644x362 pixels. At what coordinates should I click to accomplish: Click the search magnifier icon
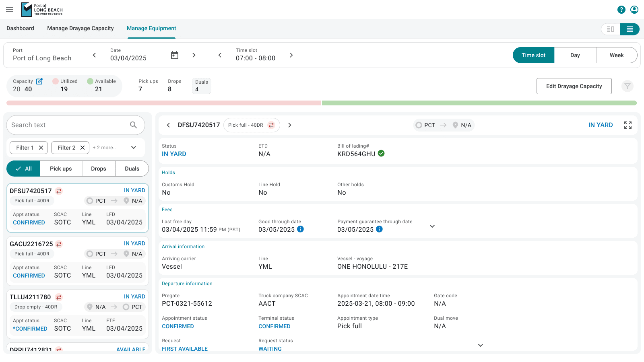coord(134,125)
